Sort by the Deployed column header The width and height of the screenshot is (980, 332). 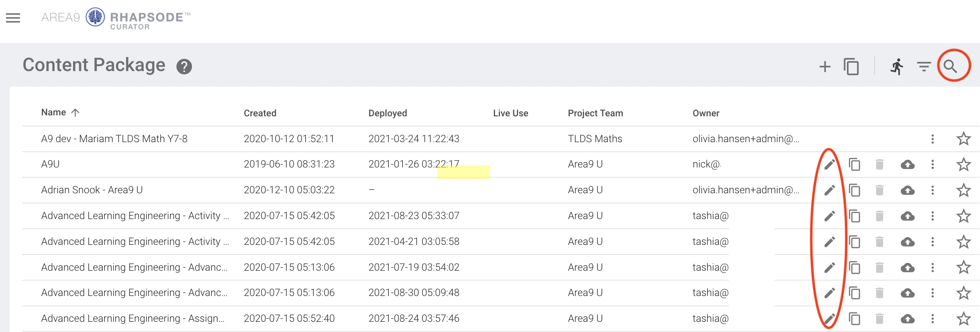tap(387, 113)
